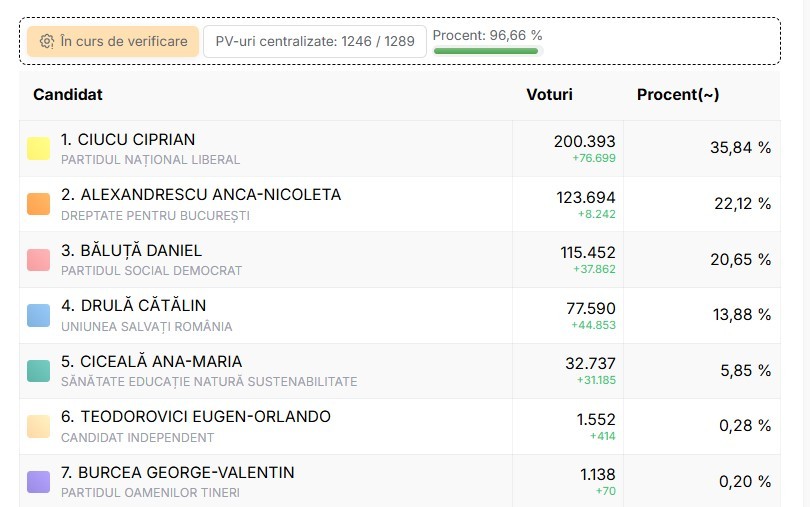Open candidate name CIUCU CIPRIAN
810x507 pixels.
point(128,140)
